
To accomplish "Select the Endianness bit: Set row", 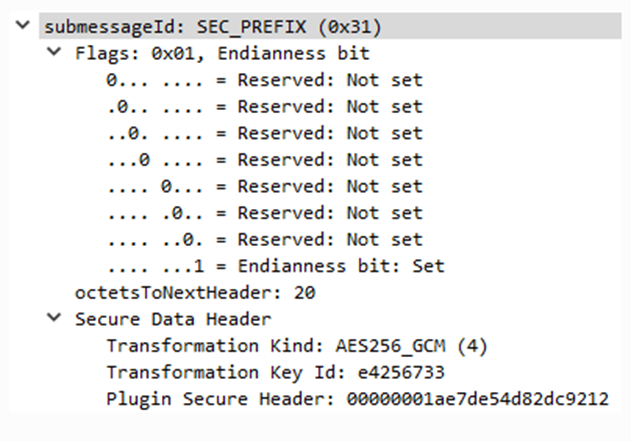I will click(x=275, y=266).
